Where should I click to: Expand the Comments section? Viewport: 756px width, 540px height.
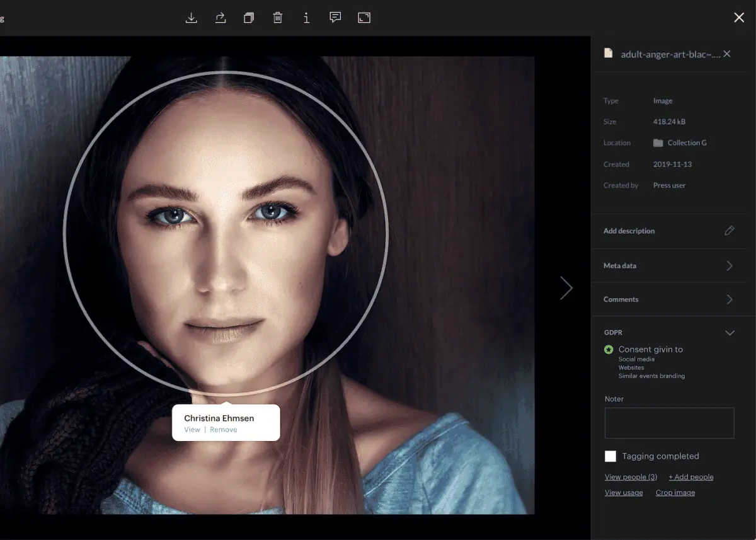click(x=730, y=299)
